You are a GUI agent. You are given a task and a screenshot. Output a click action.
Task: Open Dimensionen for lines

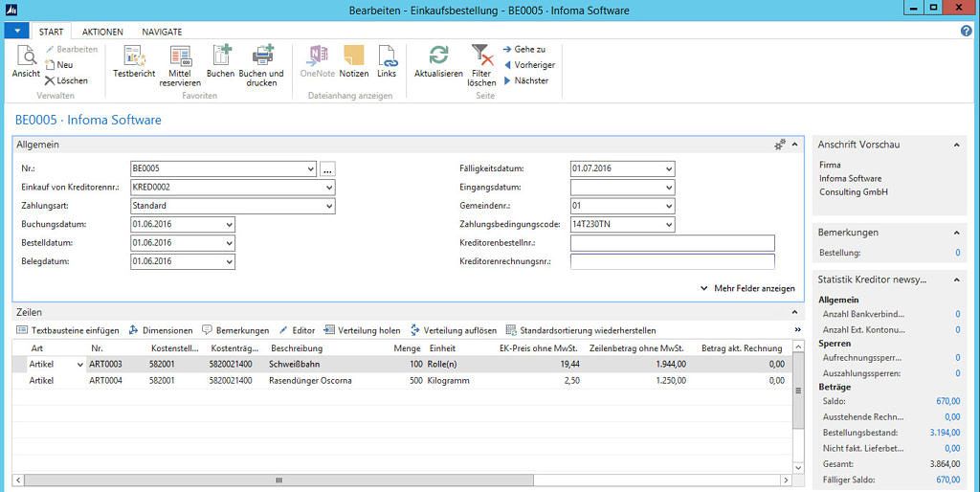point(161,330)
